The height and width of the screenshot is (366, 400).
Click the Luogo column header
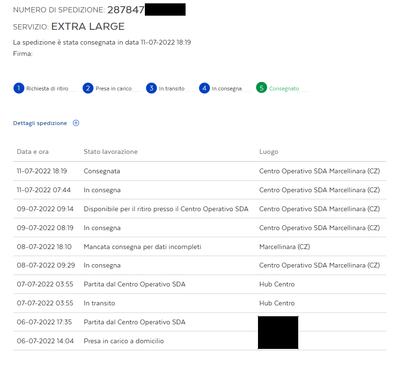[269, 152]
